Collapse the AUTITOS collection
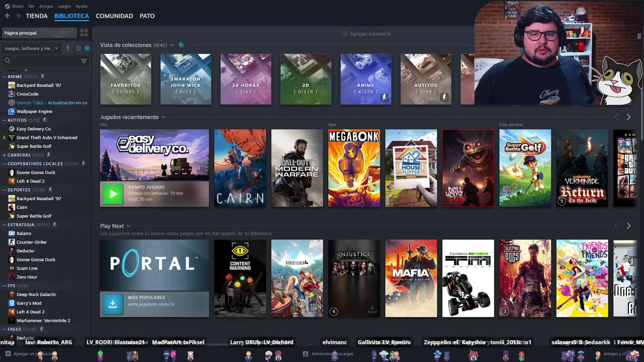This screenshot has height=362, width=644. click(x=4, y=120)
